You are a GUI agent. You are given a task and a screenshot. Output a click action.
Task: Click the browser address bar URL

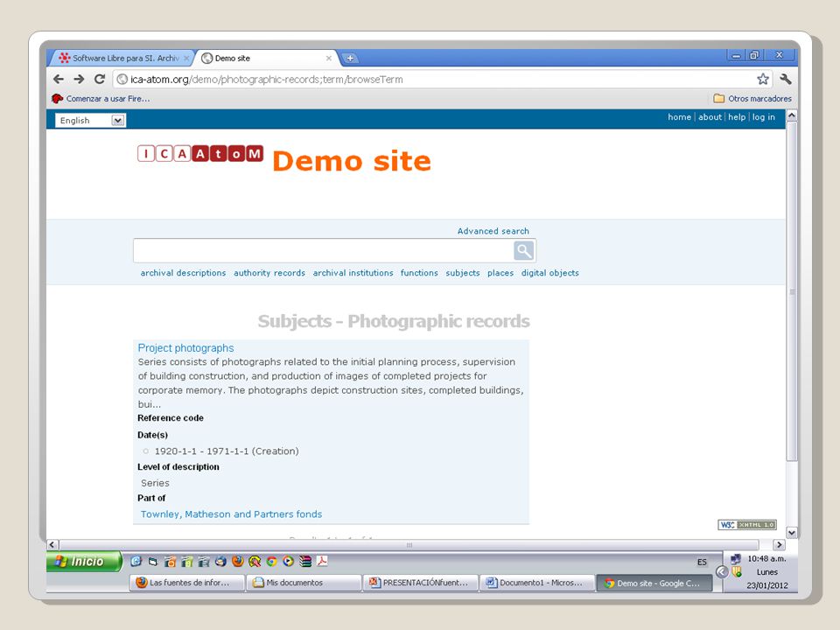[x=267, y=80]
